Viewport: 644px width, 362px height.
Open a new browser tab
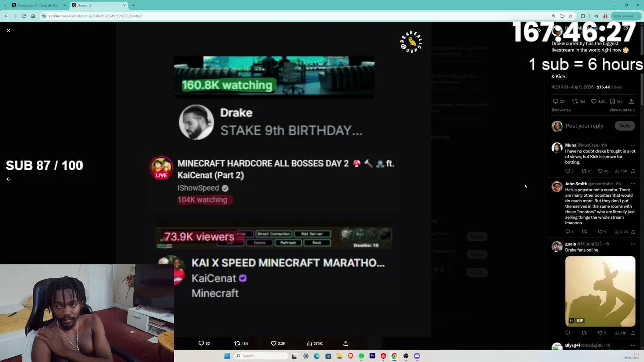(133, 5)
